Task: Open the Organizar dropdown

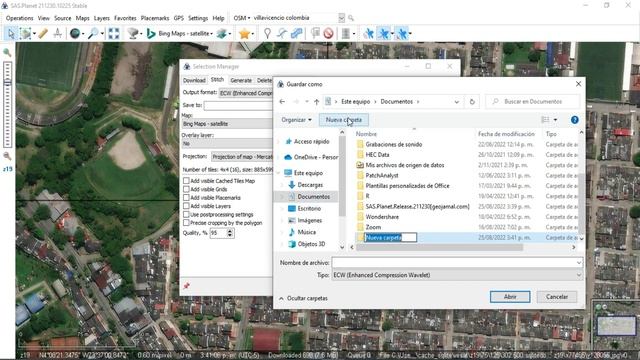Action: (296, 120)
